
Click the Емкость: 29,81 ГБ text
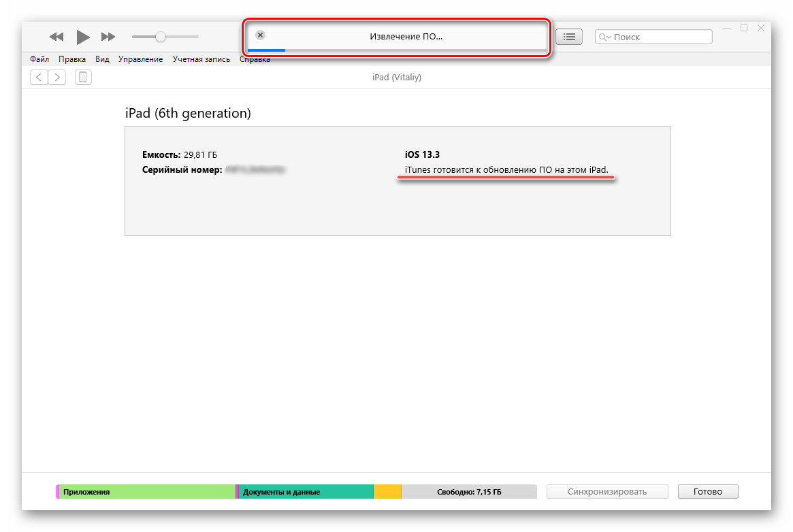(180, 154)
